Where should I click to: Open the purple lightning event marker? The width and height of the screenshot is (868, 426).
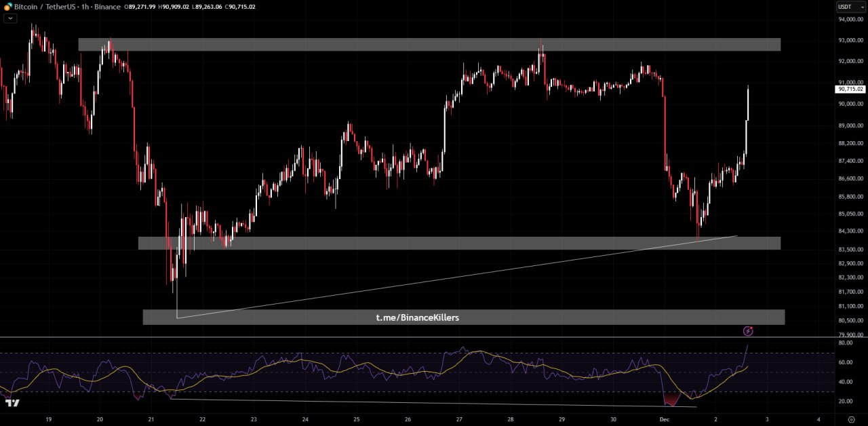pyautogui.click(x=748, y=331)
